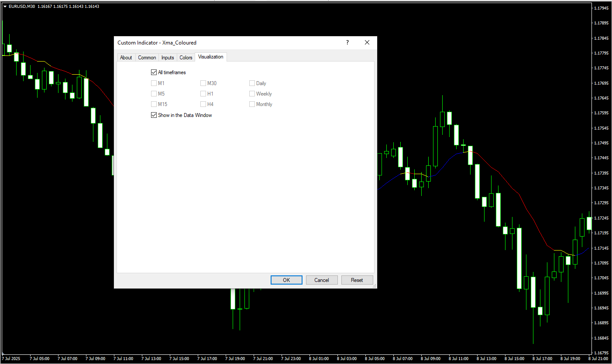The height and width of the screenshot is (364, 612).
Task: Click the resize grip in dialog corner
Action: pos(374,286)
